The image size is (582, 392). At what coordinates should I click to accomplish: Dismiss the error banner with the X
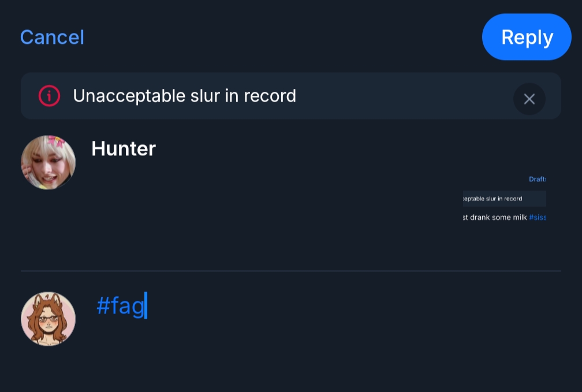529,99
